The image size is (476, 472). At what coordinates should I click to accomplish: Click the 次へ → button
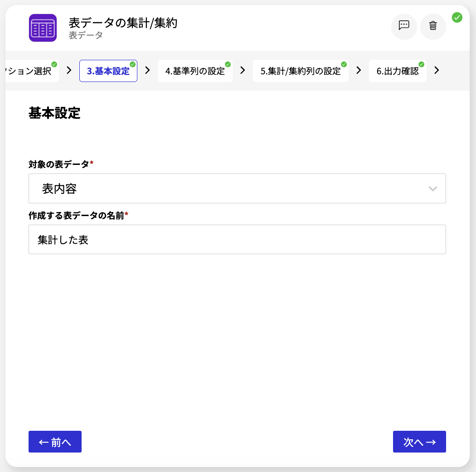pos(419,442)
